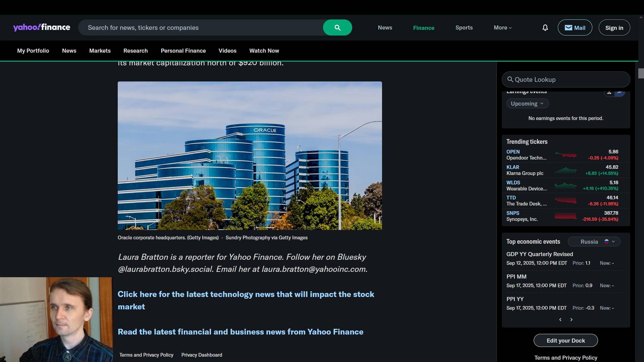
Task: Expand the Upcoming earnings period dropdown
Action: pyautogui.click(x=527, y=104)
